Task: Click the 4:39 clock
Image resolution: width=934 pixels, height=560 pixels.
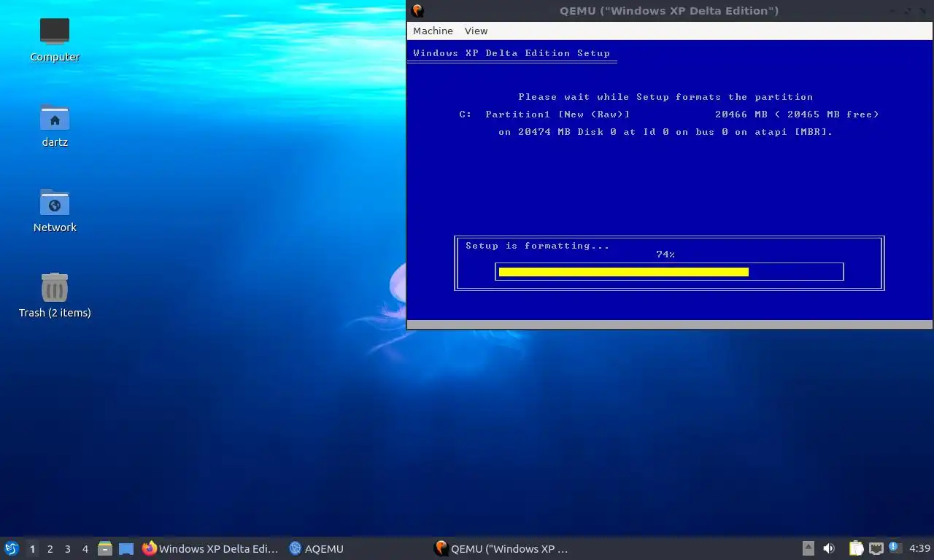Action: point(919,548)
